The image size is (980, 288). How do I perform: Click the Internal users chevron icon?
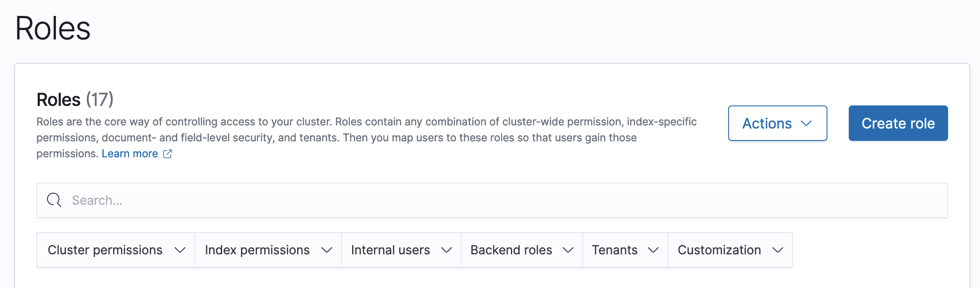click(447, 250)
